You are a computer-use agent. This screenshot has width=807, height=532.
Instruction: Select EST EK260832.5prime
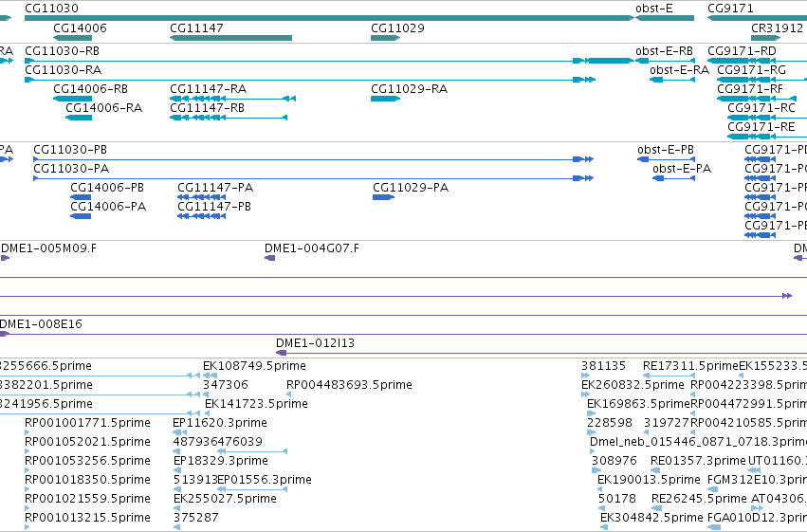[x=586, y=394]
